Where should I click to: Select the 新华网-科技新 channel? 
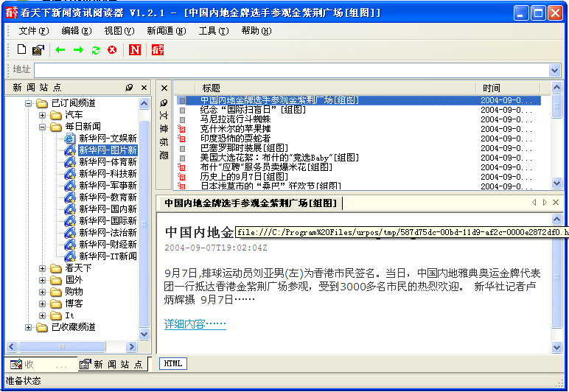point(107,174)
